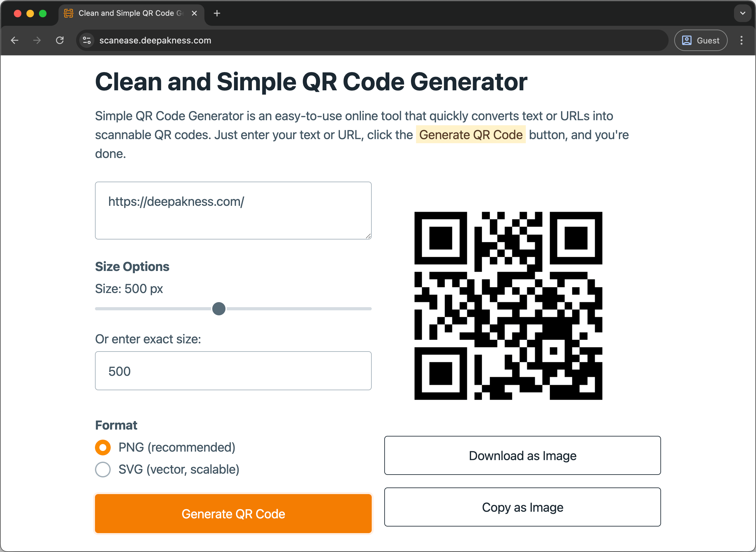Click the yellow minimize window button

coord(30,13)
